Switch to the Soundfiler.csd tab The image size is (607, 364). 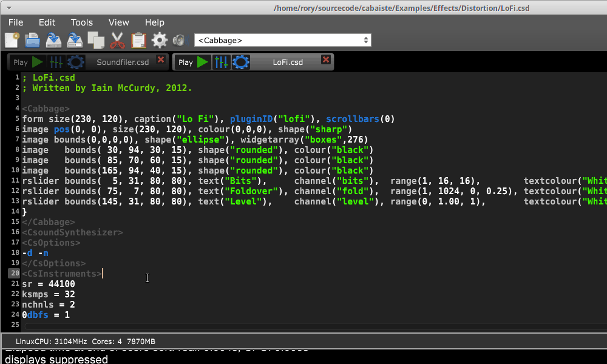123,62
